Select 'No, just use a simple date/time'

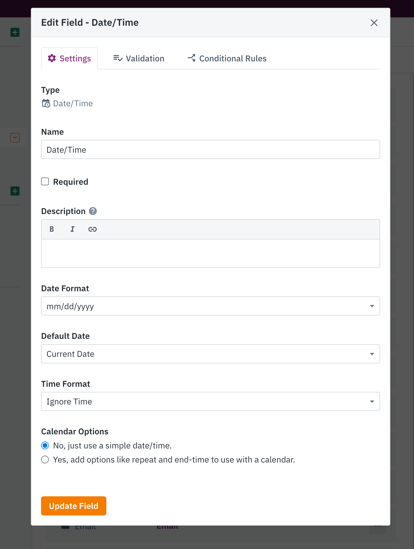click(45, 445)
